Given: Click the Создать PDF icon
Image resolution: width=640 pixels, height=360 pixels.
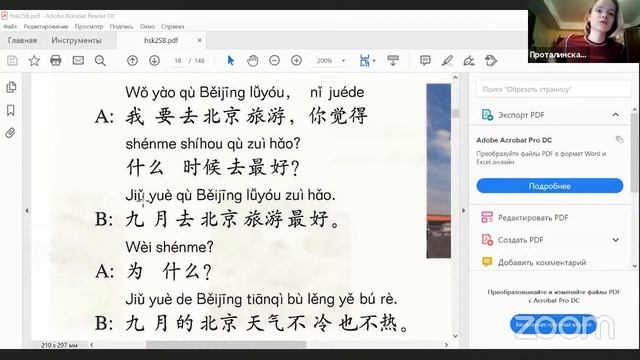Looking at the screenshot, I should pos(487,240).
